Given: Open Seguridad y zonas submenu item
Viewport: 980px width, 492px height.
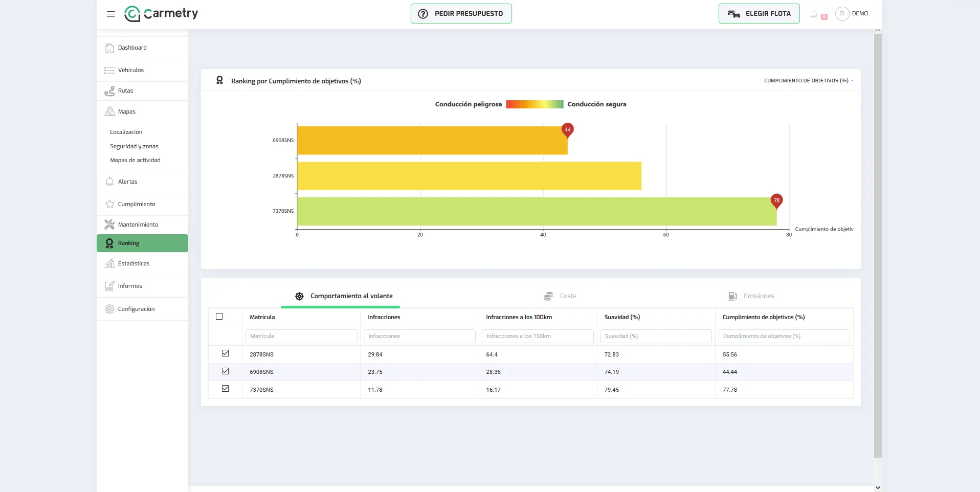Looking at the screenshot, I should (134, 146).
